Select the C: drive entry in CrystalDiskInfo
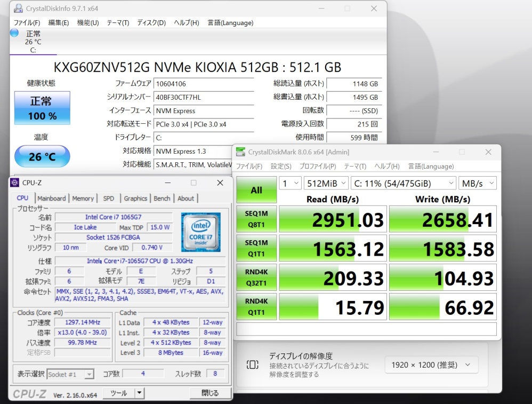 (x=33, y=42)
